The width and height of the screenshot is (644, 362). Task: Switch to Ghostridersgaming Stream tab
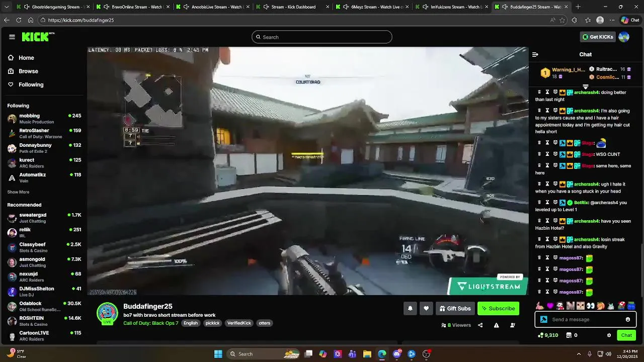coord(53,7)
